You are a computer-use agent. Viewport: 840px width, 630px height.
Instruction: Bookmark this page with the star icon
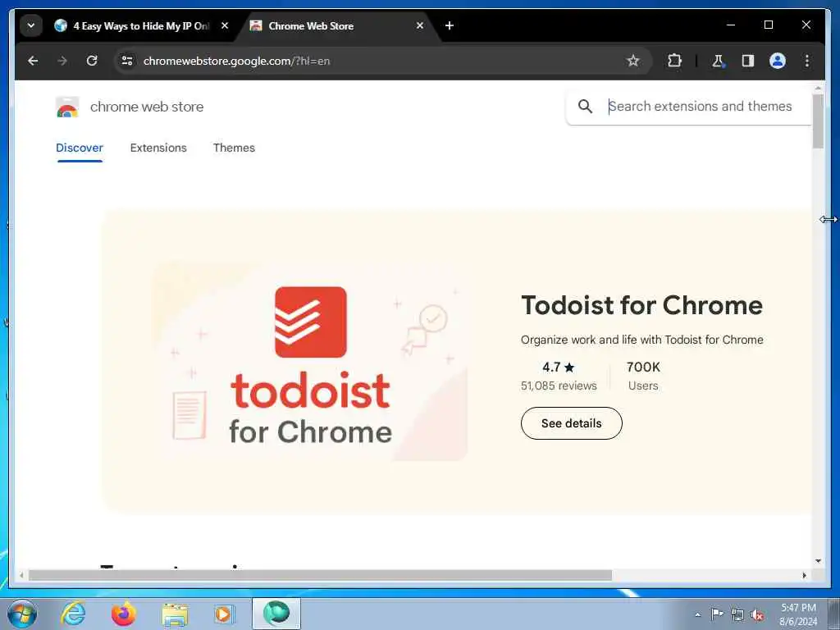[x=633, y=61]
